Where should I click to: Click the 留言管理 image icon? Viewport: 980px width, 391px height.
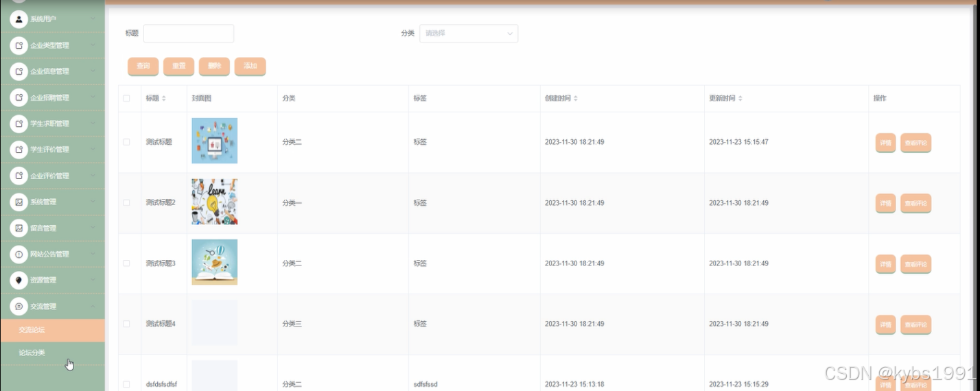[x=19, y=228]
